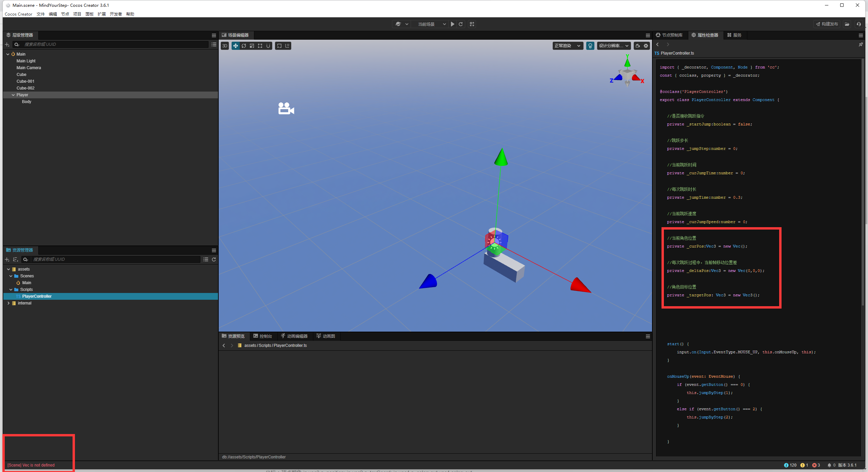Screen dimensions: 868x472
Task: Click the 构建发布 build button
Action: point(827,24)
